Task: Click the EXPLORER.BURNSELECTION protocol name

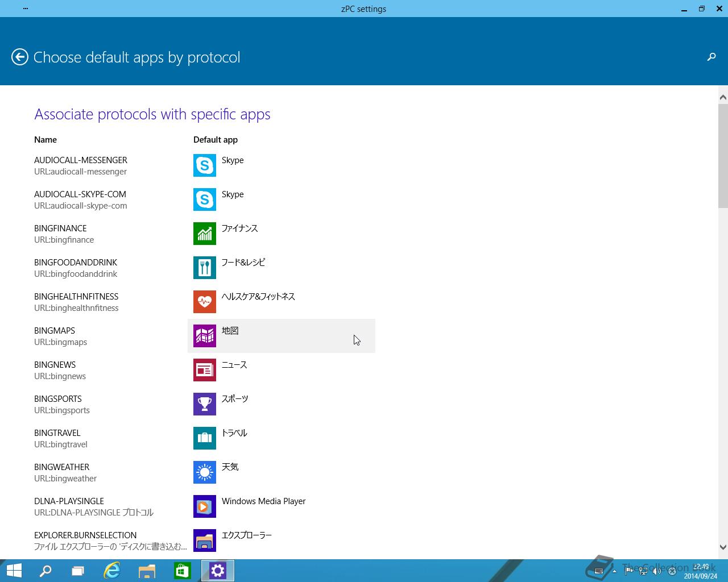Action: pyautogui.click(x=85, y=535)
